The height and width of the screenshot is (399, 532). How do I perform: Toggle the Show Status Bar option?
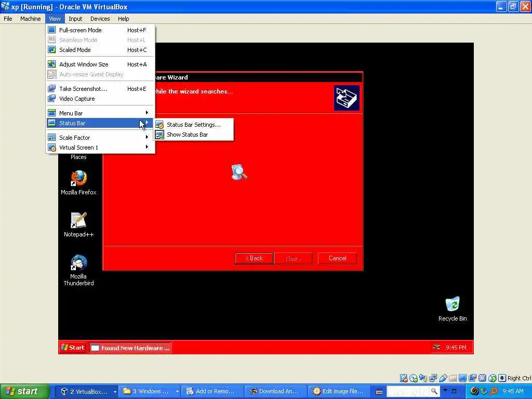194,135
